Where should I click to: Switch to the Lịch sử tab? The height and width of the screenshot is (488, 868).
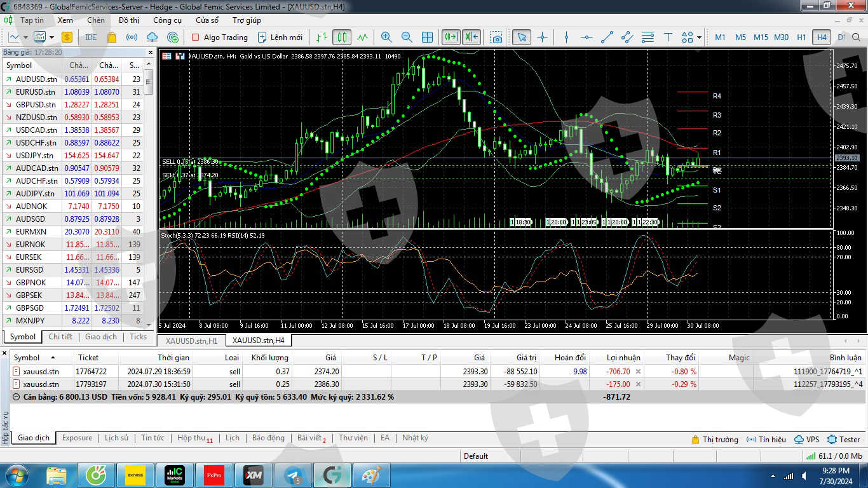point(116,438)
